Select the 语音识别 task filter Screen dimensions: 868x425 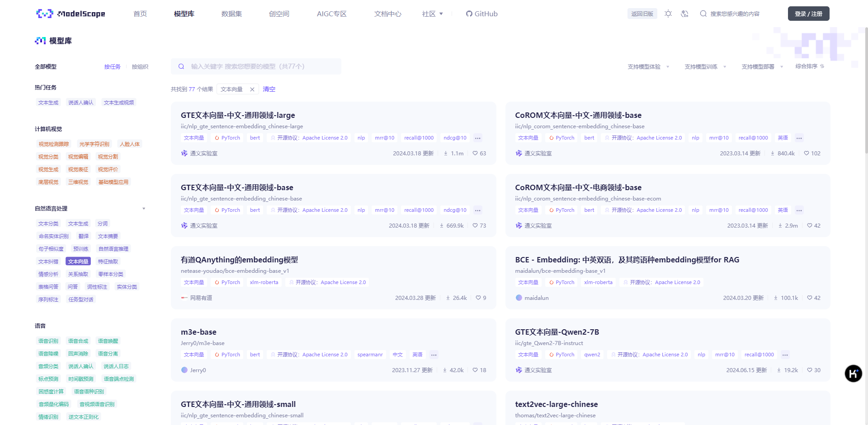click(48, 341)
